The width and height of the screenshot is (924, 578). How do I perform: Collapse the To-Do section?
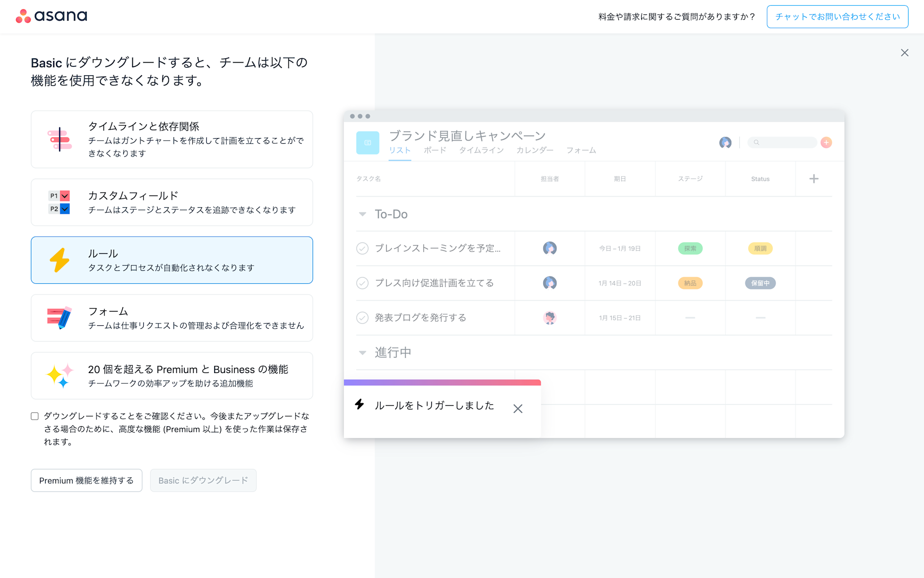click(362, 214)
